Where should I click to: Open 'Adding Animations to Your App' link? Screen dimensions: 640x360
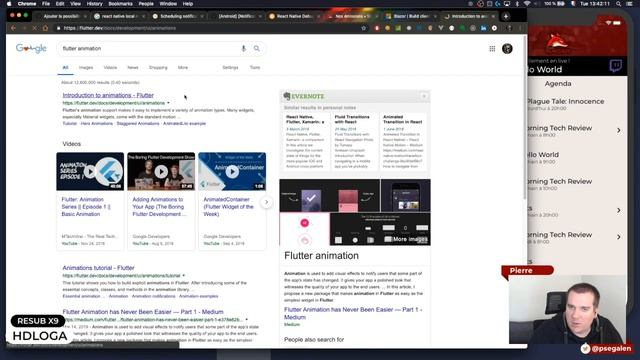point(159,207)
